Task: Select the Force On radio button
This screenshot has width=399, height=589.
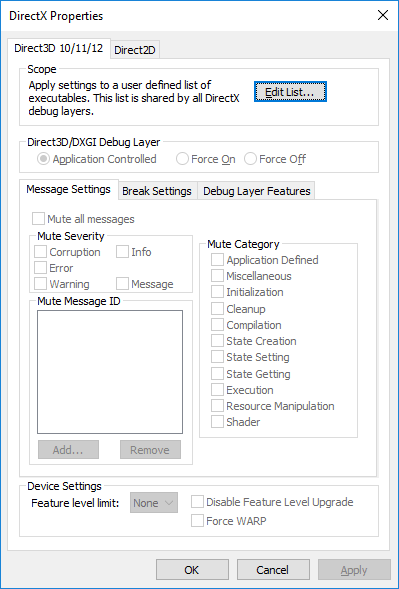Action: click(206, 159)
